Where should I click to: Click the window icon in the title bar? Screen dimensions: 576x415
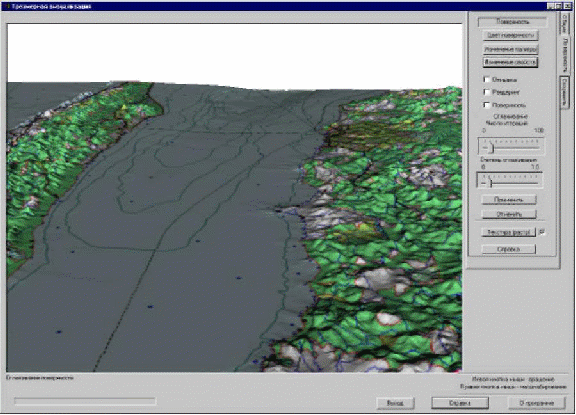[x=7, y=6]
